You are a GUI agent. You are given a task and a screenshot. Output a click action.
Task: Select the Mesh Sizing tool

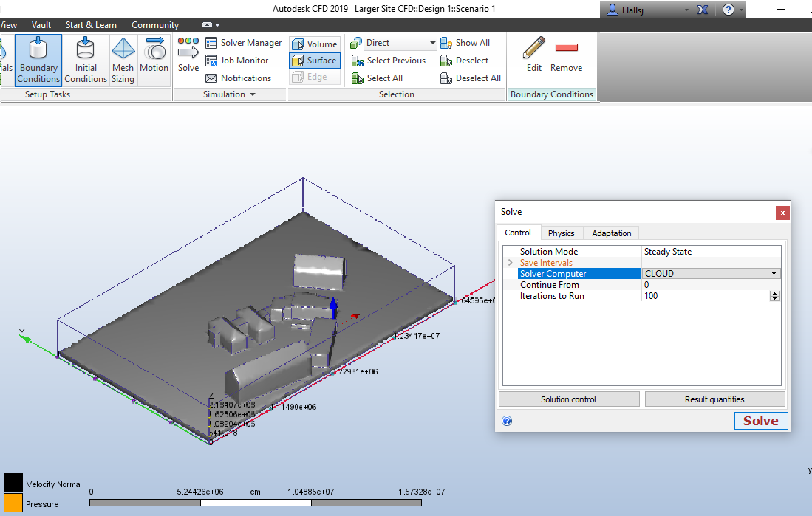click(x=123, y=60)
